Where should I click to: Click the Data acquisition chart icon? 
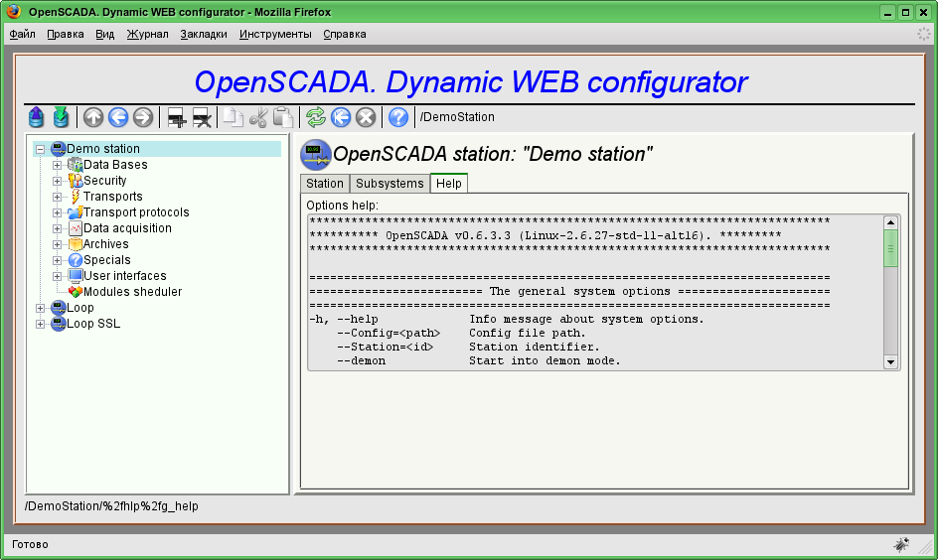pyautogui.click(x=75, y=227)
